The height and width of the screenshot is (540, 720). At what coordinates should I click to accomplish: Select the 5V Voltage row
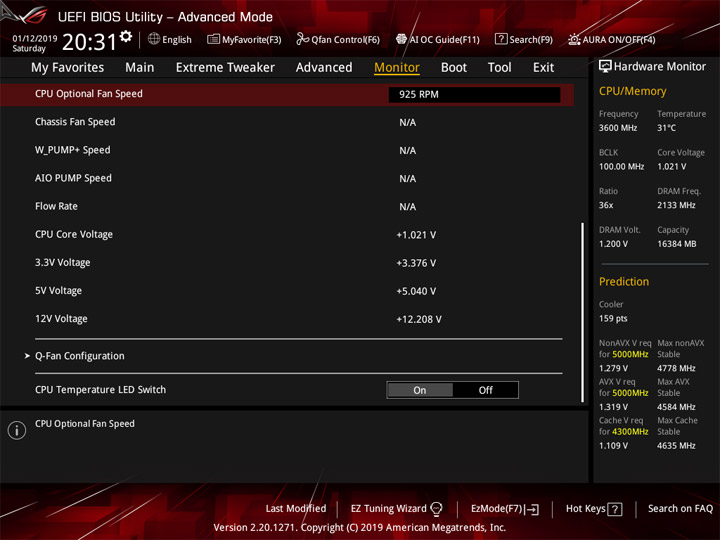287,291
